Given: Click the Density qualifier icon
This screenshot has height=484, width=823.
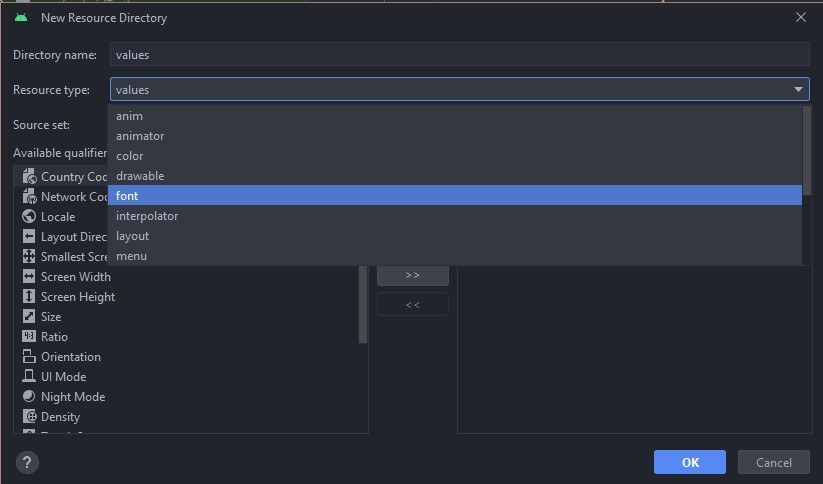Looking at the screenshot, I should 29,417.
